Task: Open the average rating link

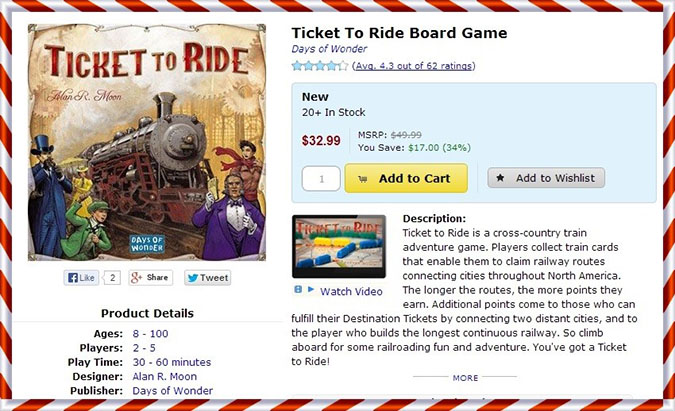Action: point(414,66)
